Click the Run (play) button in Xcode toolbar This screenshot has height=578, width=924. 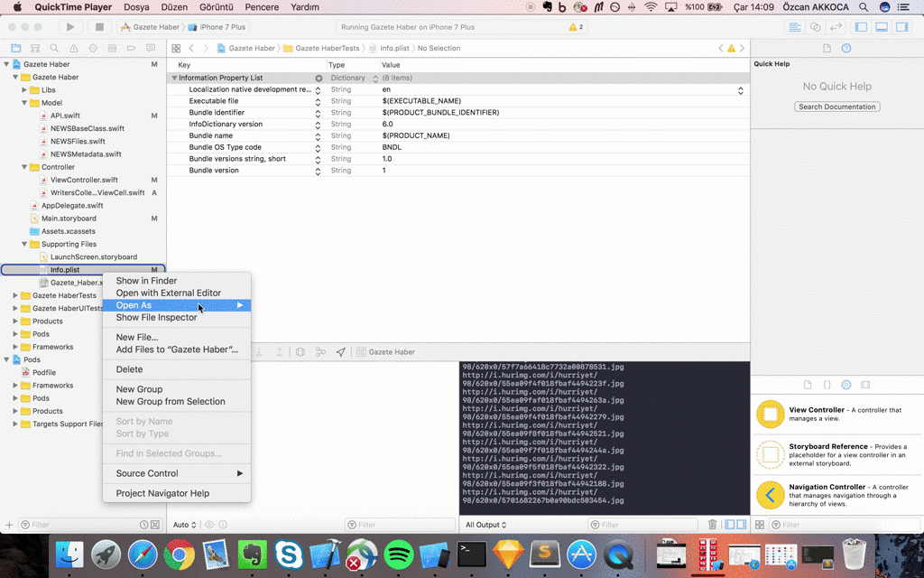70,27
